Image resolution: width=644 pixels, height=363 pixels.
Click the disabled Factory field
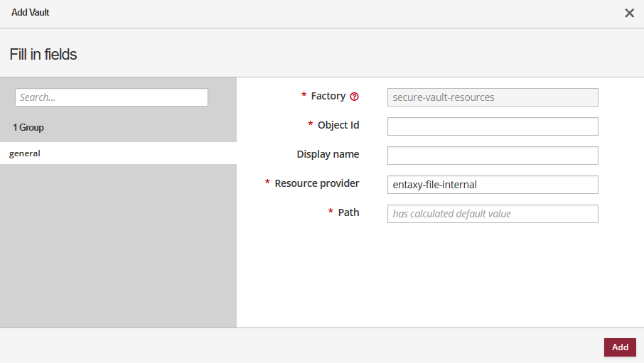(x=493, y=97)
